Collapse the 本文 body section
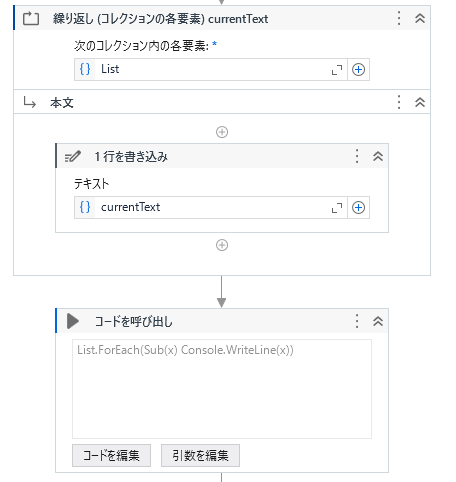Image resolution: width=456 pixels, height=482 pixels. point(420,102)
